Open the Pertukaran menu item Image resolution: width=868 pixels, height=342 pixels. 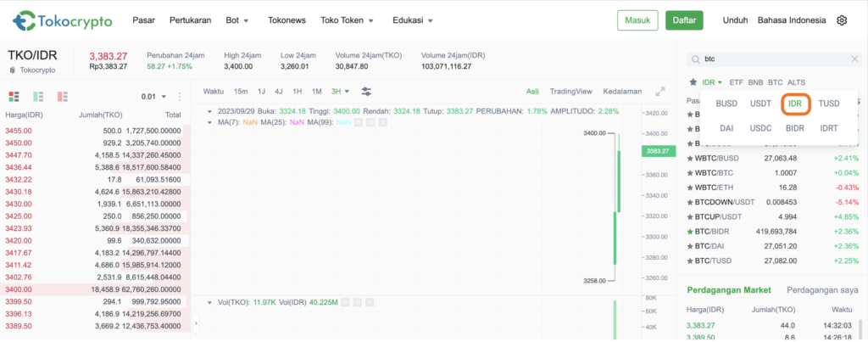tap(191, 20)
